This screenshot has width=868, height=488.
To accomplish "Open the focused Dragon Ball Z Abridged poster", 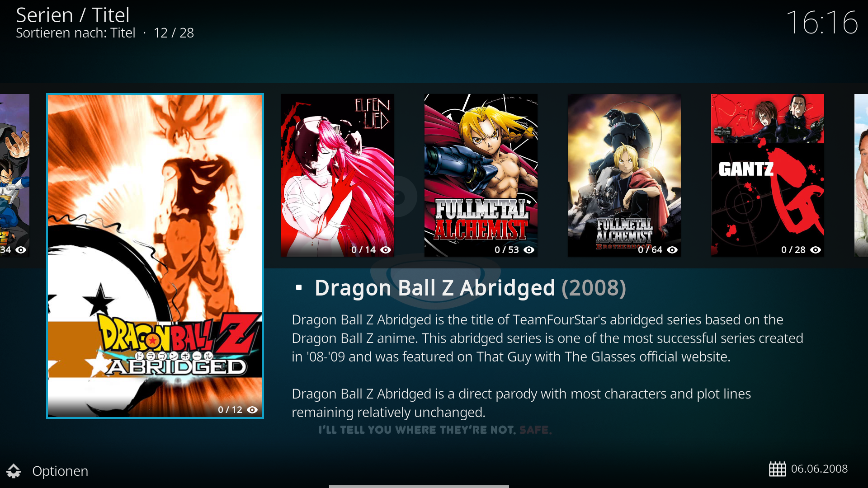I will (x=155, y=256).
